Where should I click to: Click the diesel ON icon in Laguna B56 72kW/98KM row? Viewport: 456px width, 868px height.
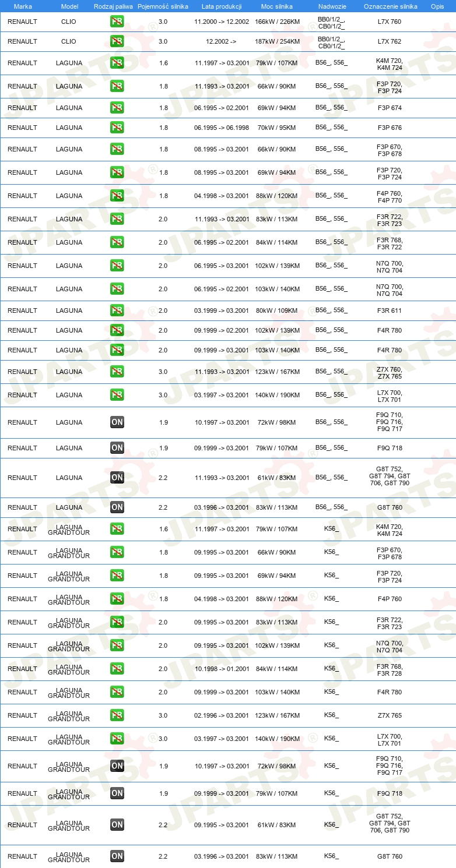pos(117,422)
